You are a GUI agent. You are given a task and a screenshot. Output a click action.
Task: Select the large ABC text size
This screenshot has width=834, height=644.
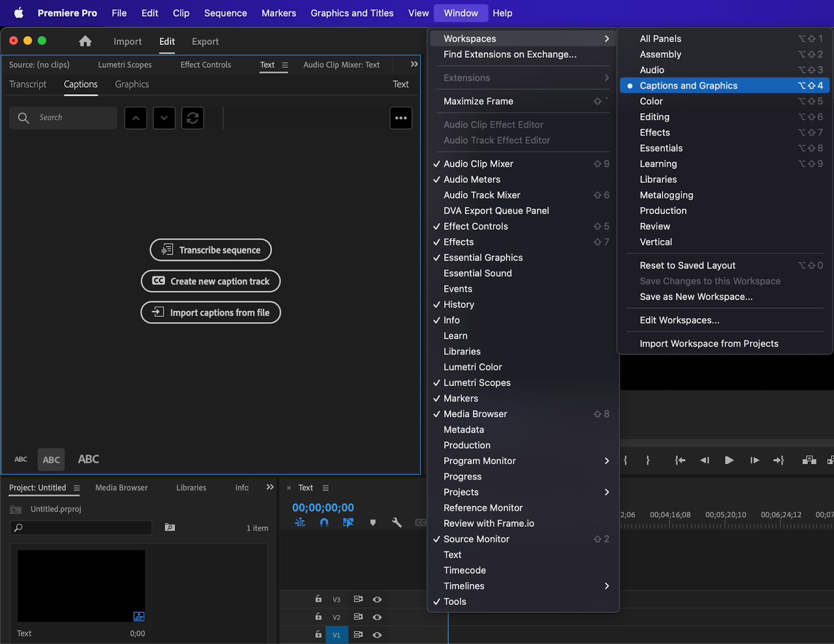(89, 459)
